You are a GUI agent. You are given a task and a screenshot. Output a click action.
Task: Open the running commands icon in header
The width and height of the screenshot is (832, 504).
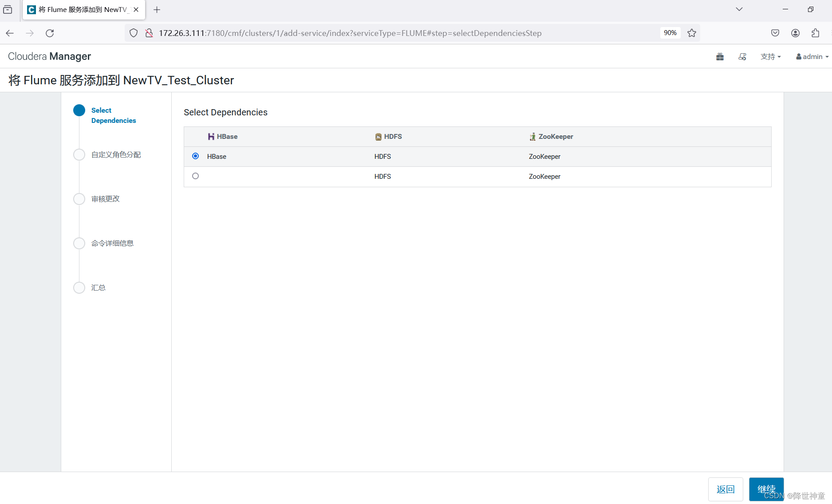coord(742,57)
